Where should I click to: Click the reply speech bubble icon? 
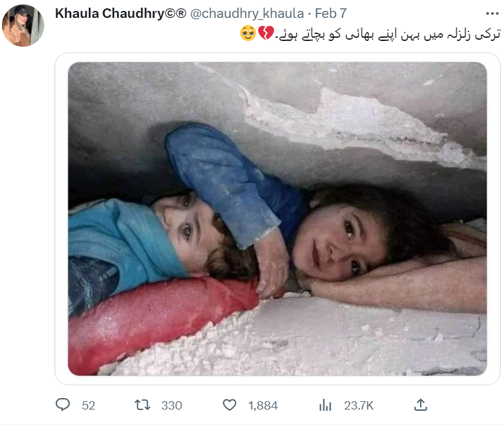click(x=63, y=404)
